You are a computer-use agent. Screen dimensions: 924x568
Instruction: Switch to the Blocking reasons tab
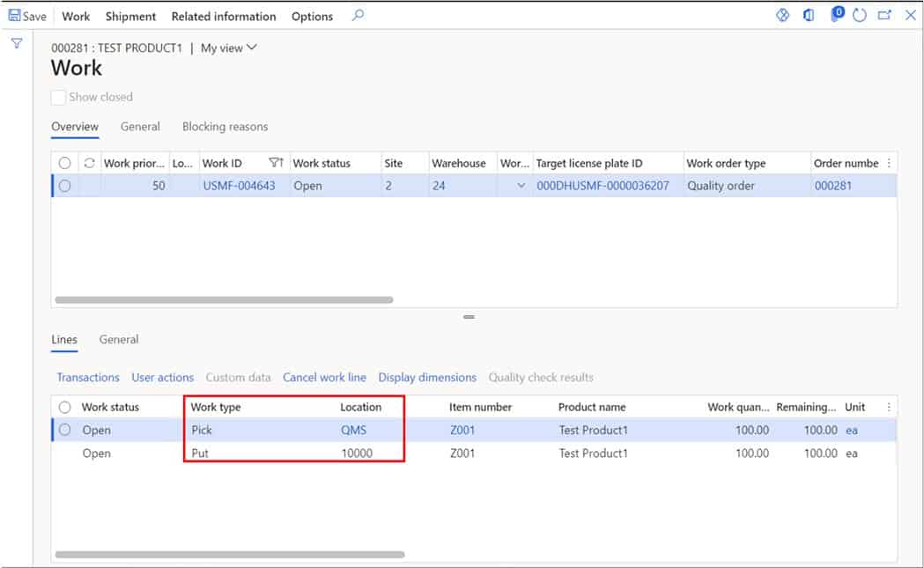[x=225, y=127]
